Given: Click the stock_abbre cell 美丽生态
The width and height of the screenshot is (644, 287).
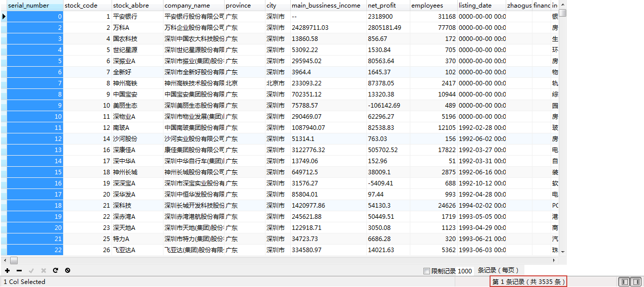Looking at the screenshot, I should [x=138, y=106].
